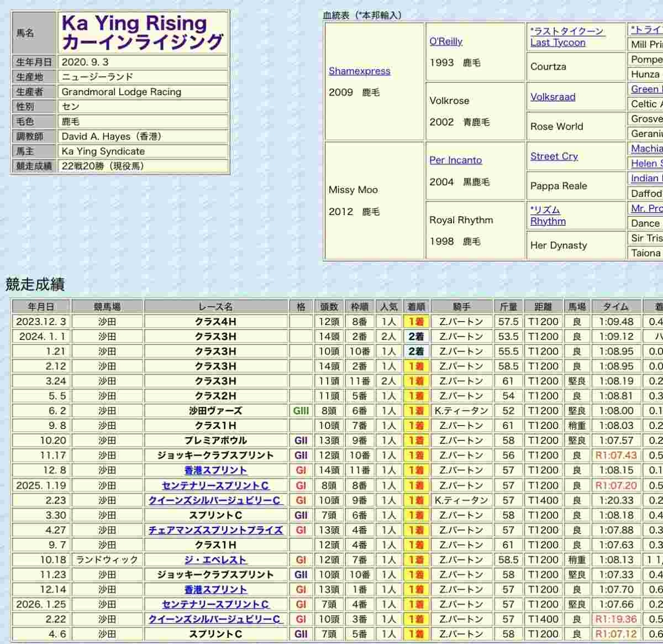
Task: Click the Per Incanto link
Action: pyautogui.click(x=456, y=160)
